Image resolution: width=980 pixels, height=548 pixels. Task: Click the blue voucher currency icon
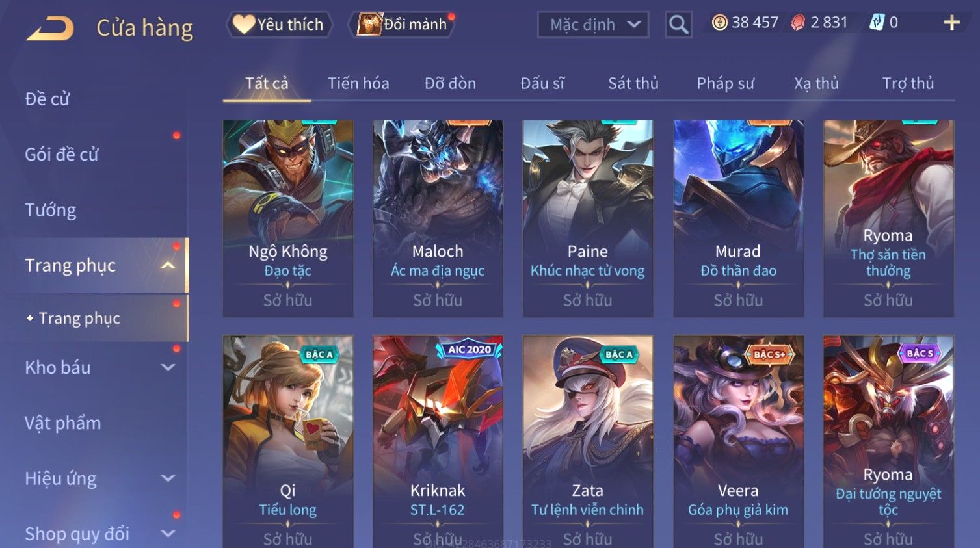[877, 23]
